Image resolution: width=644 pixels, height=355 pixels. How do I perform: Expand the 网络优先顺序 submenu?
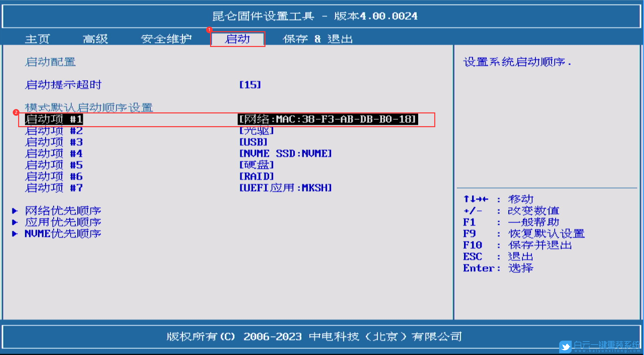point(62,210)
